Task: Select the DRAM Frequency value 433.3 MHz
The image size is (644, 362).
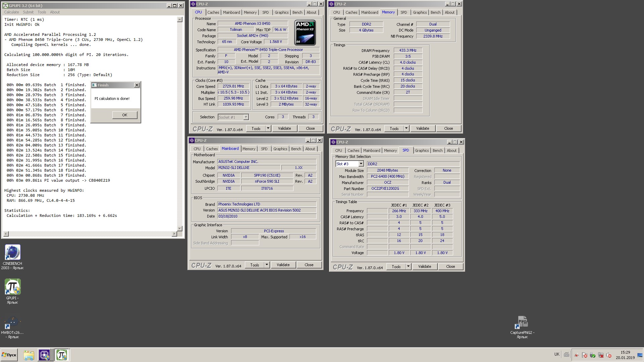Action: pyautogui.click(x=408, y=50)
